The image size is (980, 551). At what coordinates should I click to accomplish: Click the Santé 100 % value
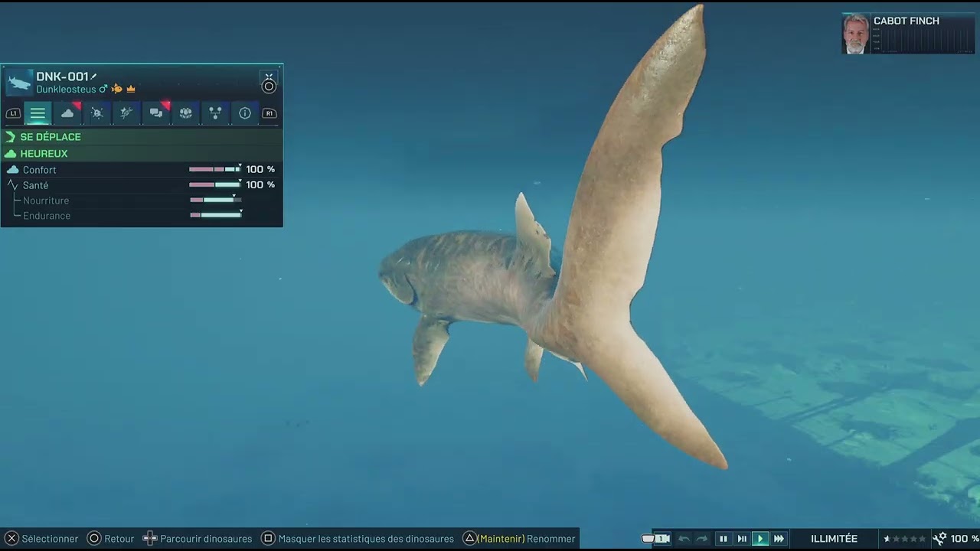(x=260, y=184)
